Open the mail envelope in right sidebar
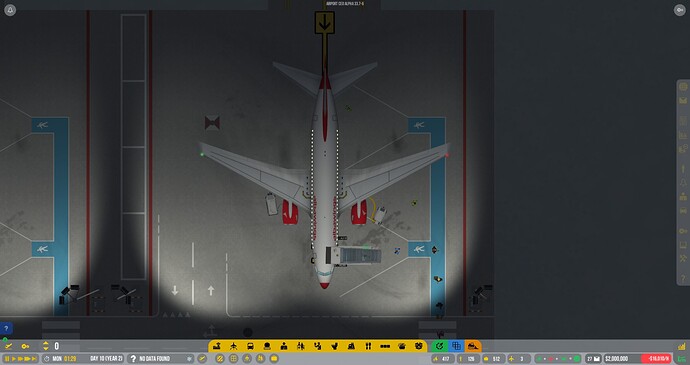 [x=683, y=101]
